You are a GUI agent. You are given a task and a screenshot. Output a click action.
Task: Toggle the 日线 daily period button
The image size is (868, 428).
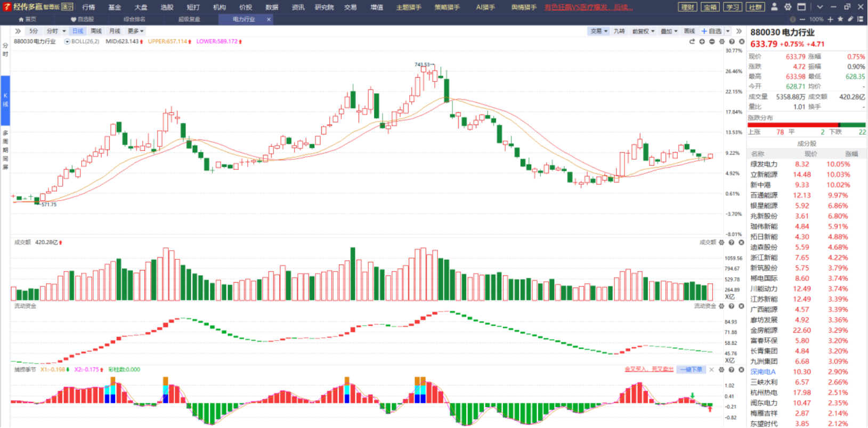click(x=78, y=31)
